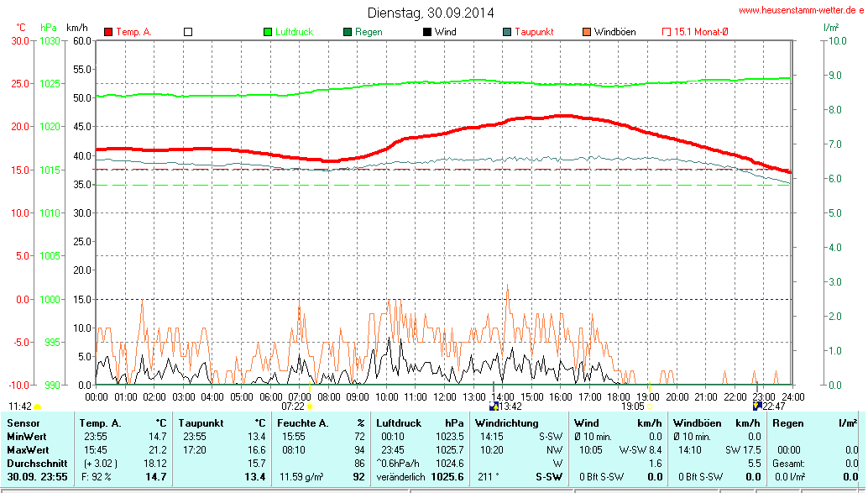Click the red Temp. A. legend swatch

pos(108,32)
